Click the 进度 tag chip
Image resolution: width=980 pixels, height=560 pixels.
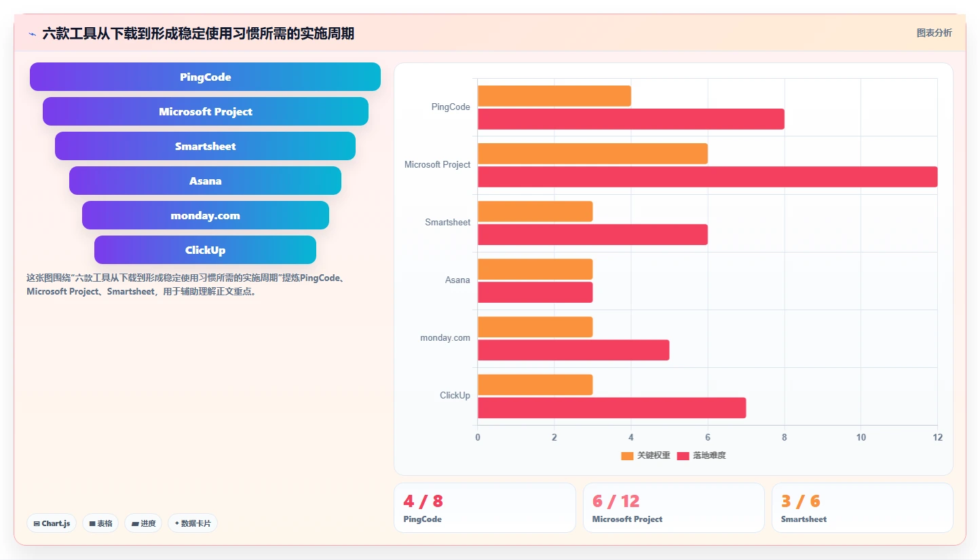pos(143,523)
